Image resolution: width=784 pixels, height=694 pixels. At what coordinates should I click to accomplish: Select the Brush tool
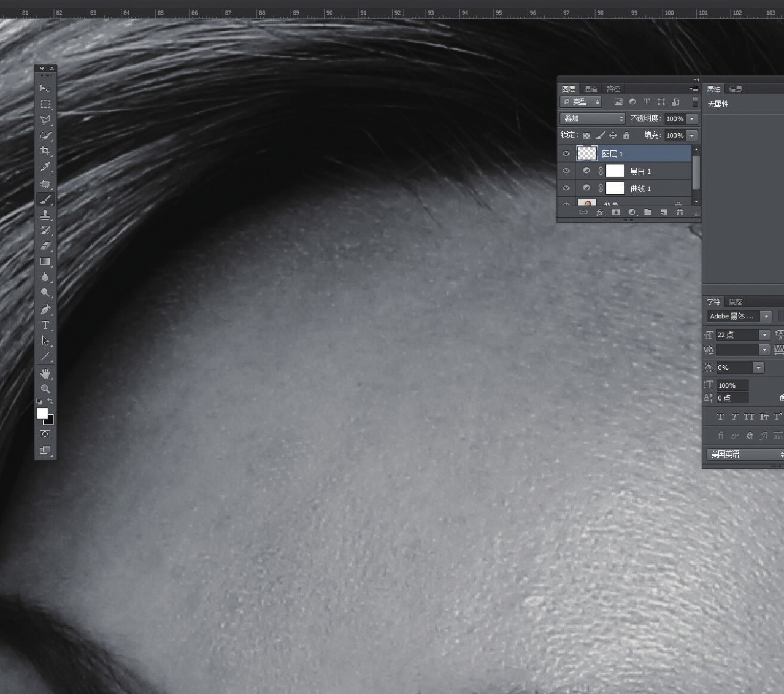tap(45, 199)
